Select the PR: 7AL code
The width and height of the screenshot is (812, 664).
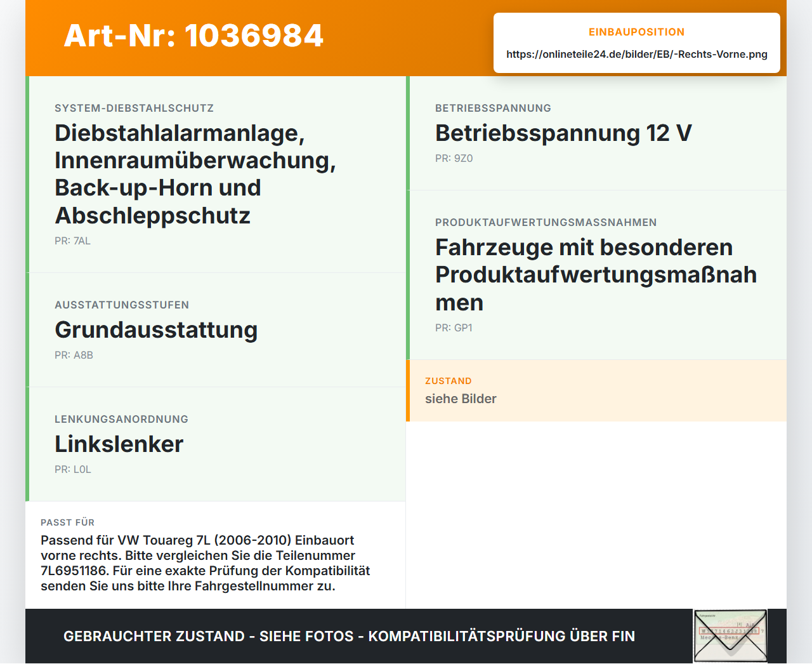click(x=72, y=241)
